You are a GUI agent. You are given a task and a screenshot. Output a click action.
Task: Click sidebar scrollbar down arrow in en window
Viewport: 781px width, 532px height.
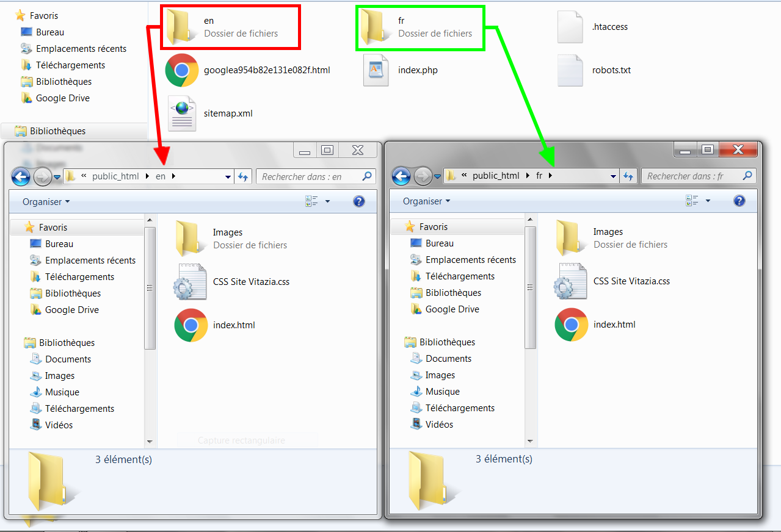[150, 442]
